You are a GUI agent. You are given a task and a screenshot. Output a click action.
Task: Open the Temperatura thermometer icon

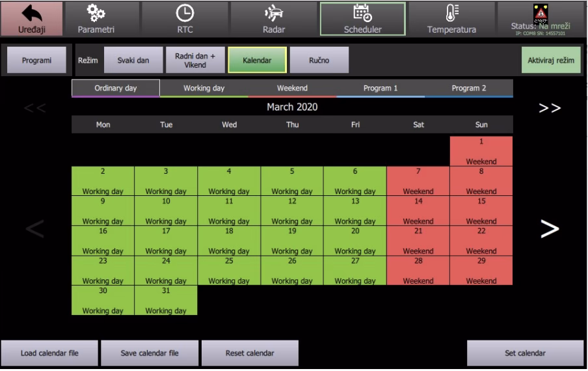pyautogui.click(x=451, y=13)
